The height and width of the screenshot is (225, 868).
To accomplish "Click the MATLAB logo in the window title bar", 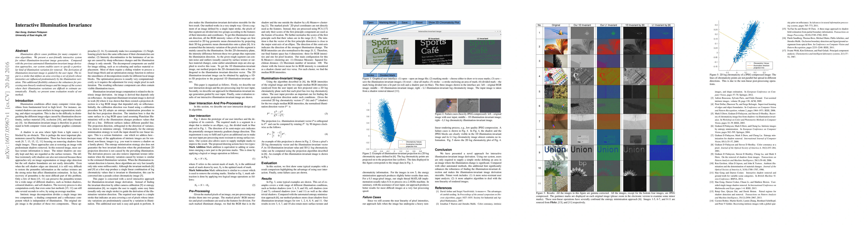I will [x=364, y=32].
